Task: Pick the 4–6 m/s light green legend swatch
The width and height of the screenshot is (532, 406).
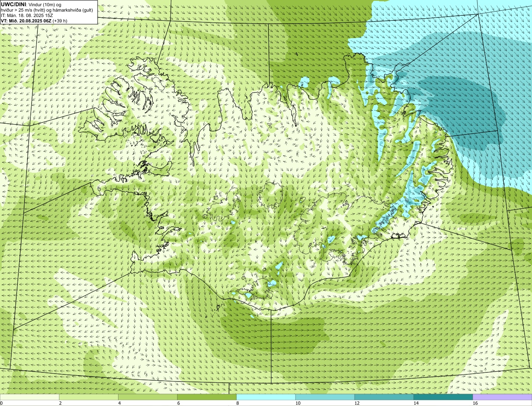Action: tap(148, 397)
